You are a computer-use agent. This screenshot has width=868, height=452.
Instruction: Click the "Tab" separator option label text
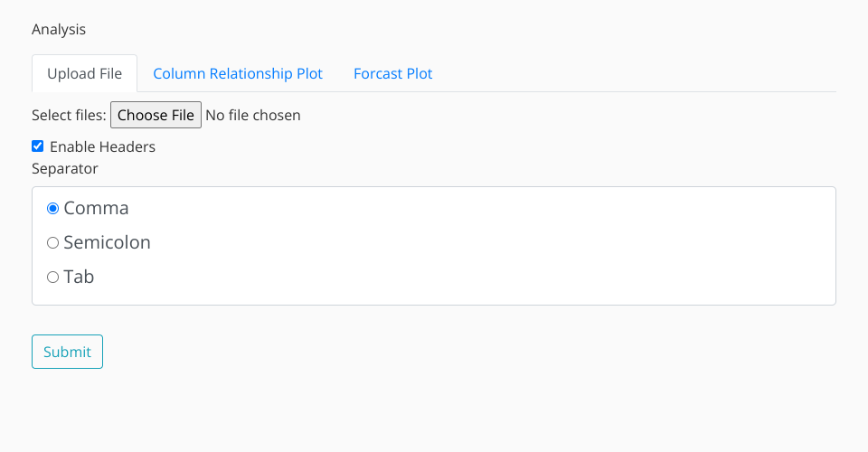80,277
